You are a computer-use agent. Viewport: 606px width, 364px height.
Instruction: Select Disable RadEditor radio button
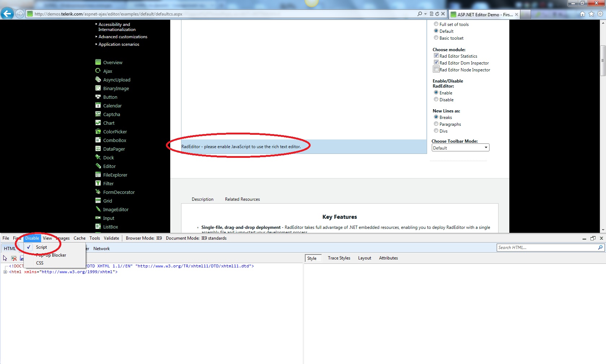tap(436, 99)
